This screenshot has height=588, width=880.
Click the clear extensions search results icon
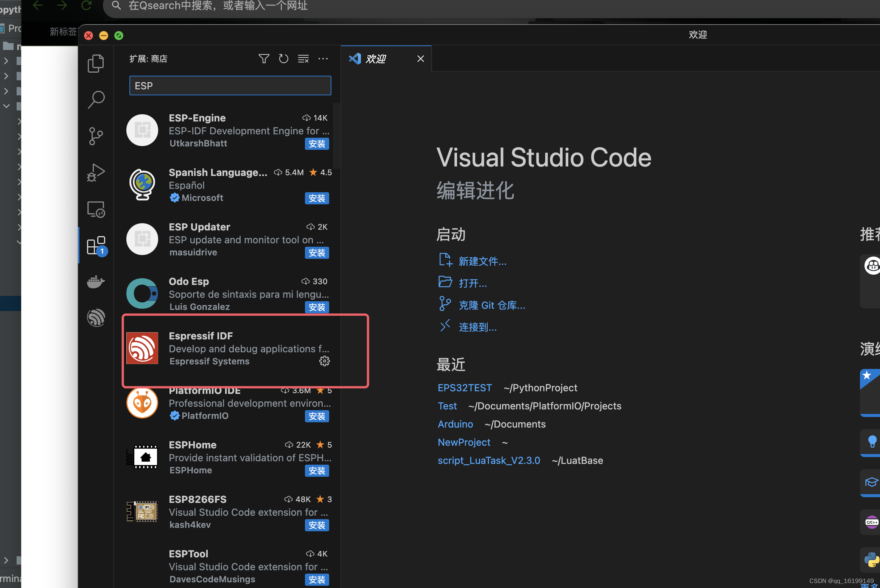point(303,59)
